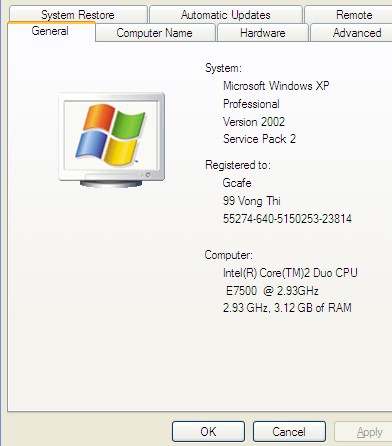Click the 'E7500 @ 2.93GHz' text
The height and width of the screenshot is (446, 392).
pos(272,291)
